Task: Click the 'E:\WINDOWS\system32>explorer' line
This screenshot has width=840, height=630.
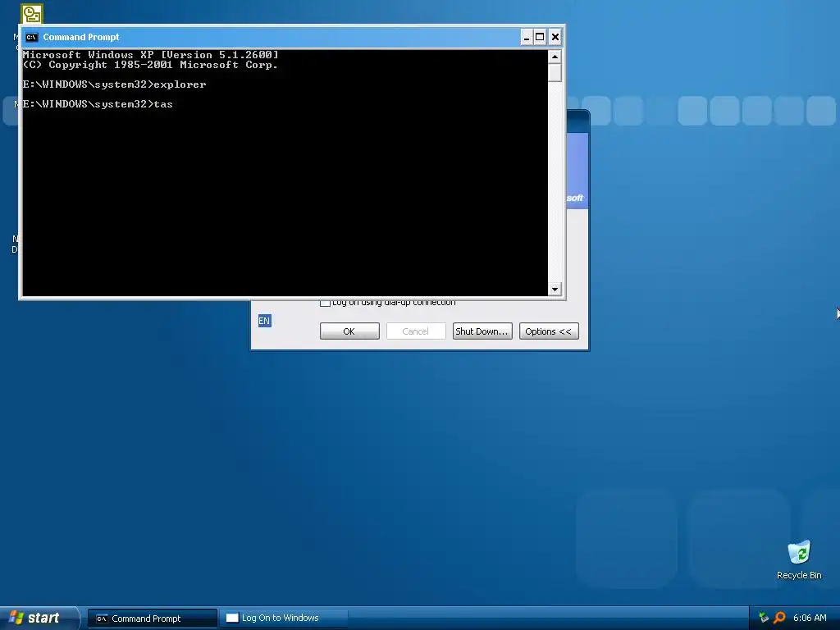Action: (114, 84)
